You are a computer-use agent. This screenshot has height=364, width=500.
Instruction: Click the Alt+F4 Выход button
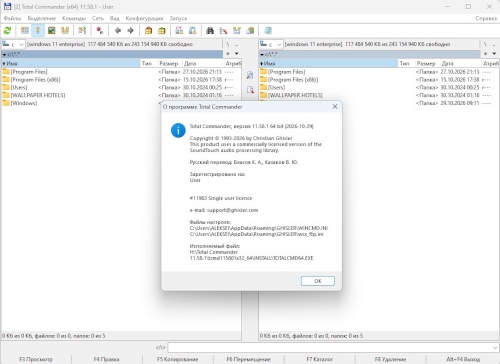click(463, 359)
